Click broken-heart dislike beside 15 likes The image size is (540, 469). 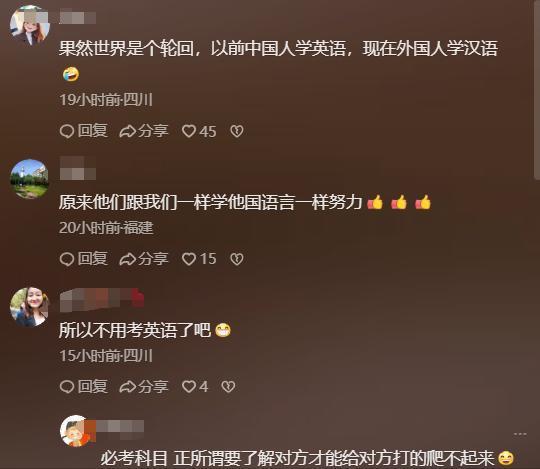237,259
